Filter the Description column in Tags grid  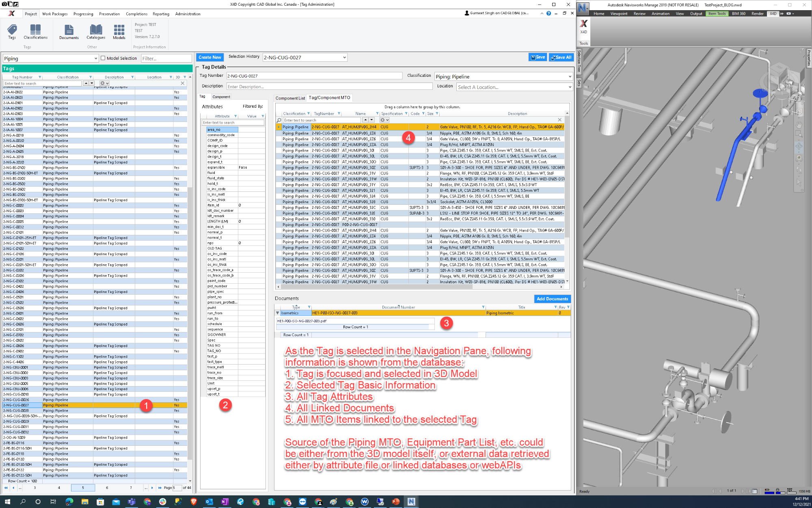[132, 77]
